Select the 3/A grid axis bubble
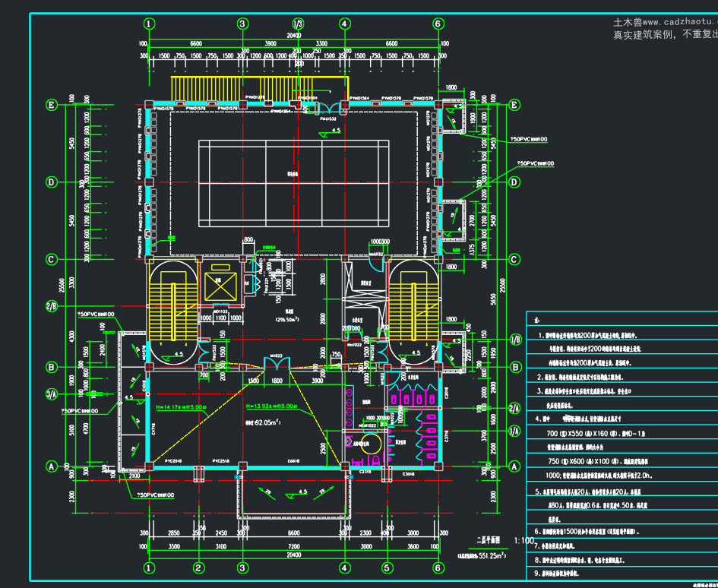 [x=52, y=394]
